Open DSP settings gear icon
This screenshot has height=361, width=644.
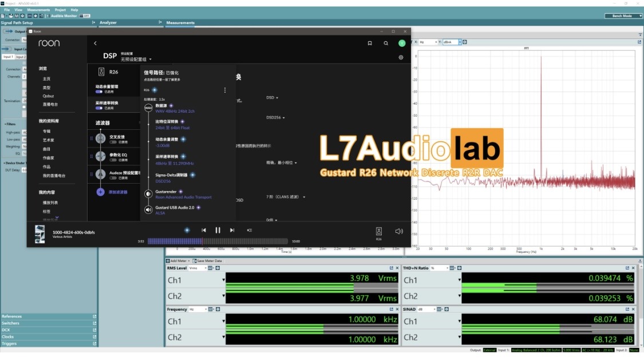[x=401, y=58]
